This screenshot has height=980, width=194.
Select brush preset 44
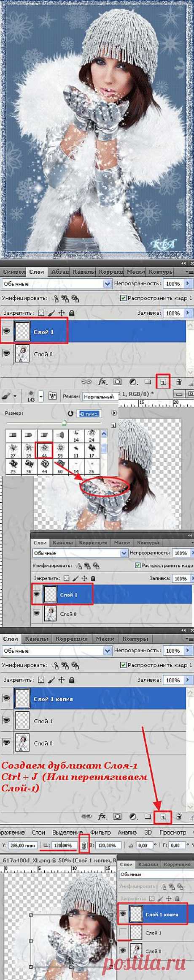pos(44,466)
